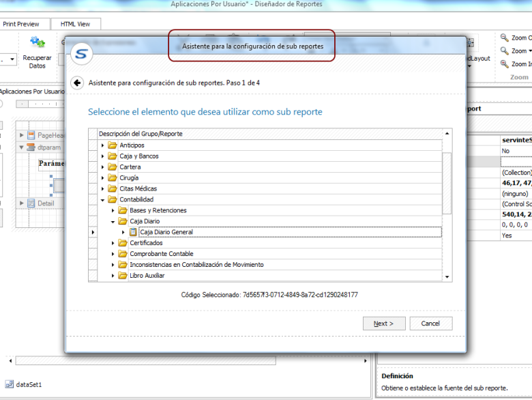This screenshot has height=400, width=532.
Task: Click the Anticipos folder icon
Action: [x=113, y=145]
